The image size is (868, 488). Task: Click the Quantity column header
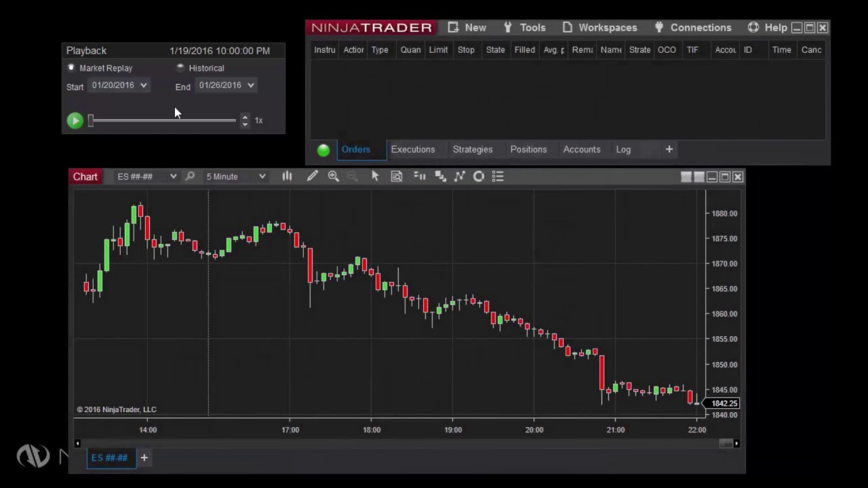(410, 50)
